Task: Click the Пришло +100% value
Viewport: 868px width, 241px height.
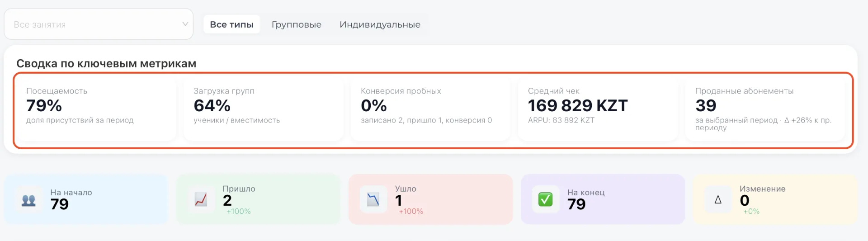Action: tap(239, 212)
